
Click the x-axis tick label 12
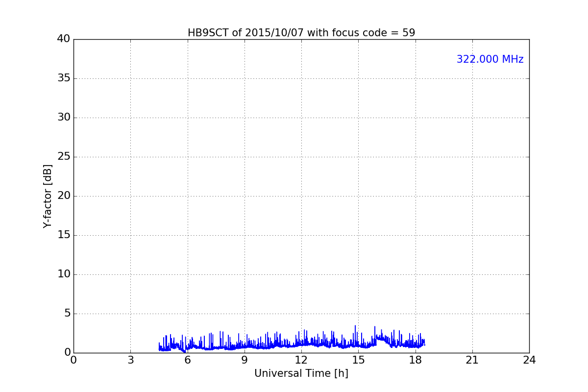(x=301, y=360)
